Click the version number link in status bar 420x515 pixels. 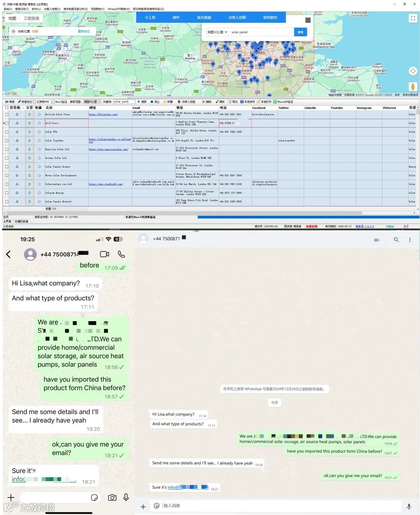(365, 226)
